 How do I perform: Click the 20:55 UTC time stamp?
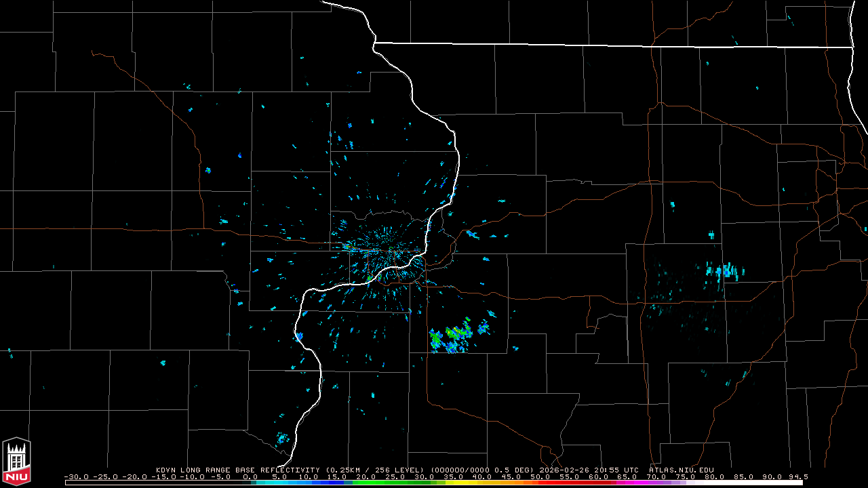616,470
